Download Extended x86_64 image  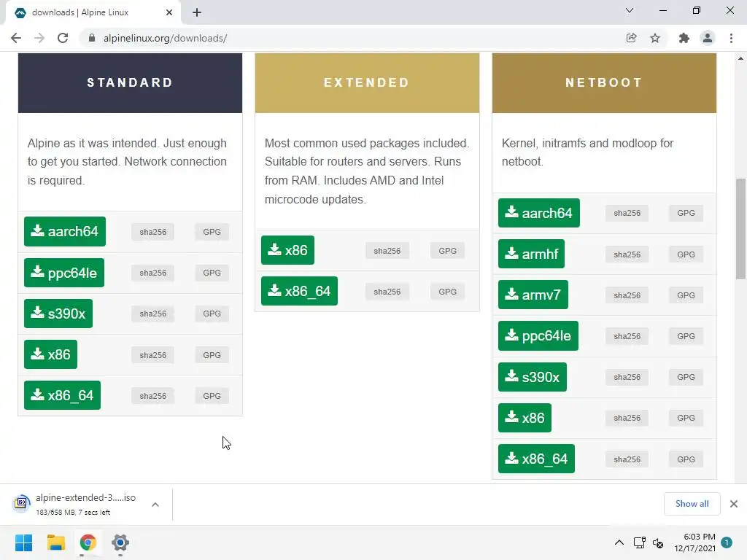point(299,291)
